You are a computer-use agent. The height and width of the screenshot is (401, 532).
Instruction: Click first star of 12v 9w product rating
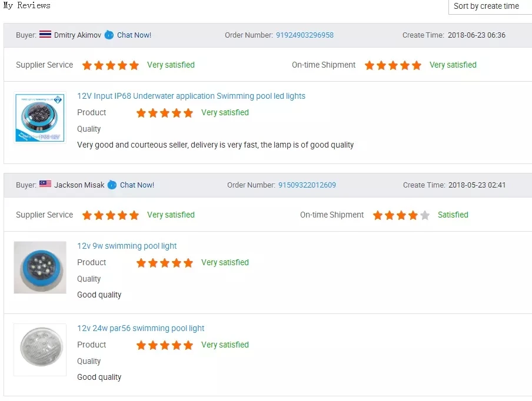[141, 263]
